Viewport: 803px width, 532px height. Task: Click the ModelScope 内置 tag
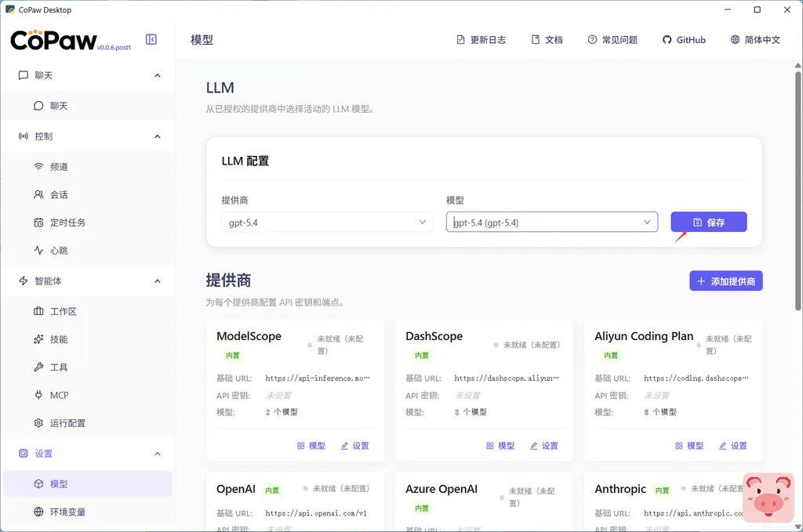pos(232,356)
